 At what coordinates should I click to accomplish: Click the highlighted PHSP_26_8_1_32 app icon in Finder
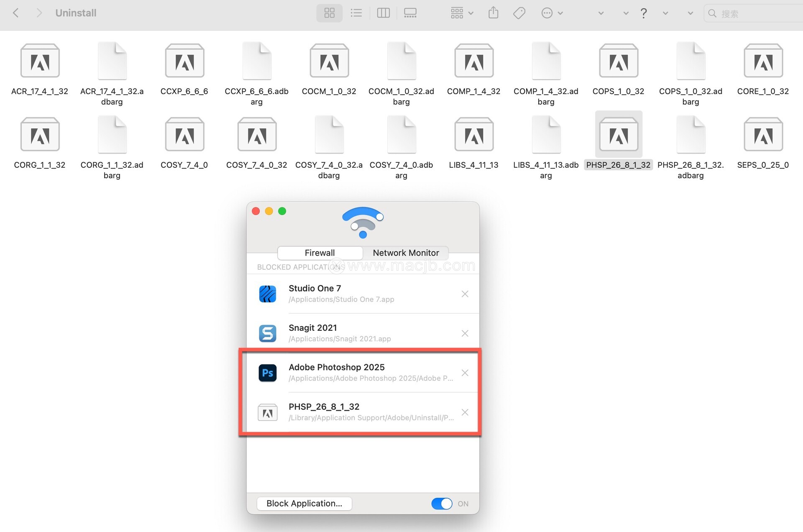[619, 135]
